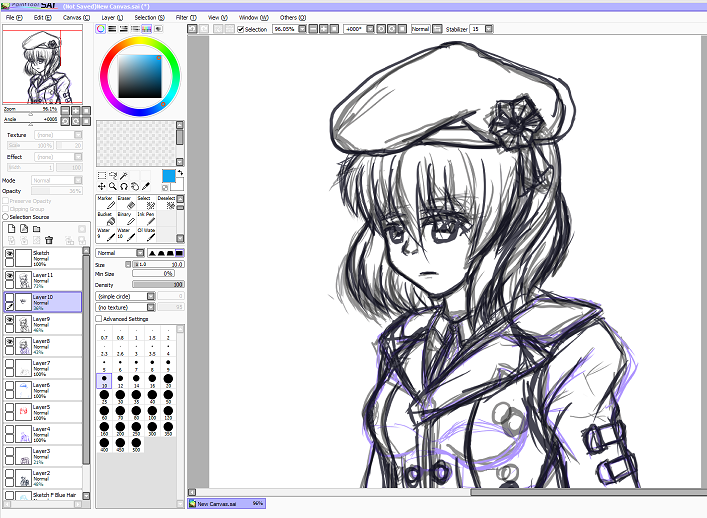The width and height of the screenshot is (707, 518).
Task: Enable Advanced Settings checkbox
Action: pos(99,319)
